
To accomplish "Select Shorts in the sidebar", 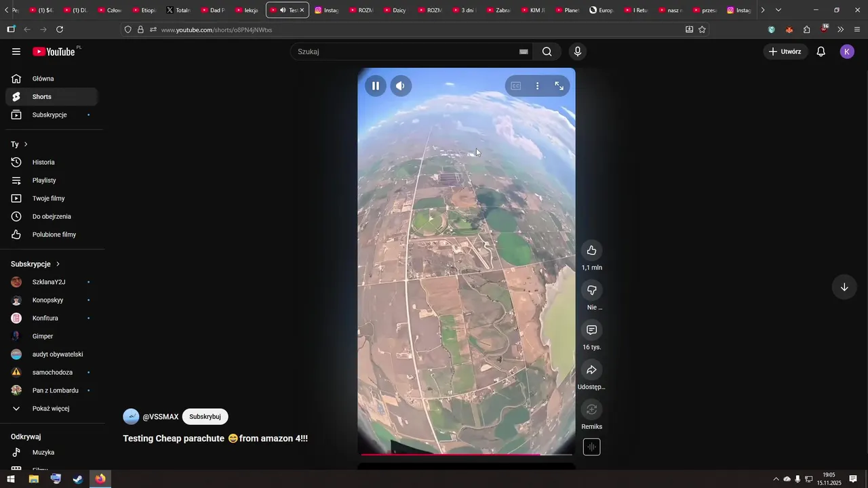I will tap(52, 97).
